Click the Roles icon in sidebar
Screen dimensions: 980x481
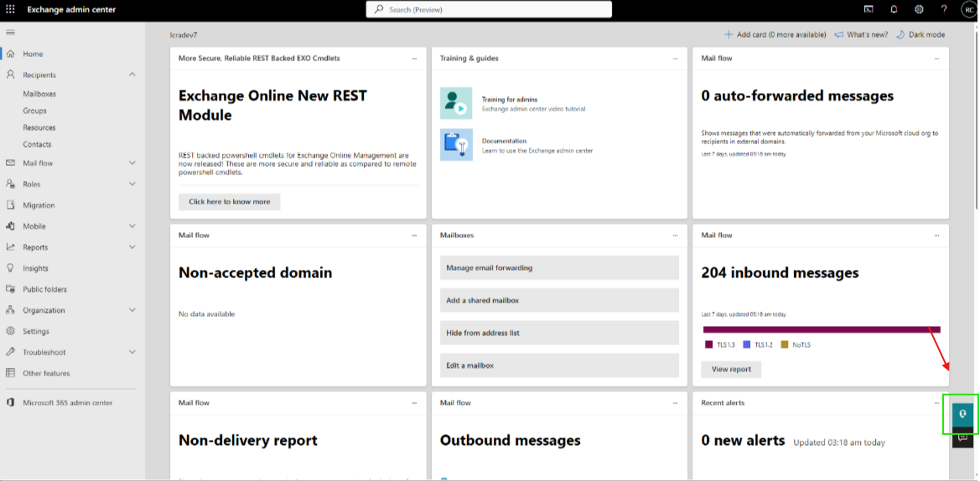pyautogui.click(x=10, y=184)
